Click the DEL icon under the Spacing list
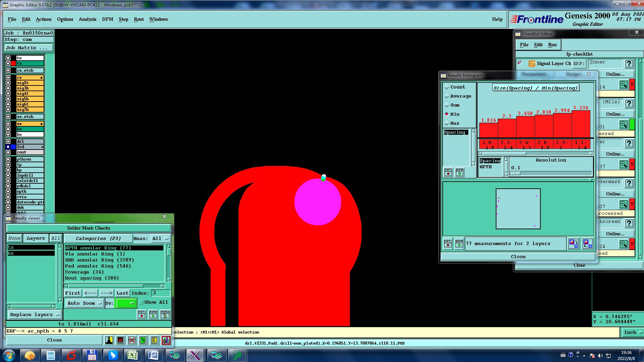Viewport: 644px width, 362px height. 448,172
